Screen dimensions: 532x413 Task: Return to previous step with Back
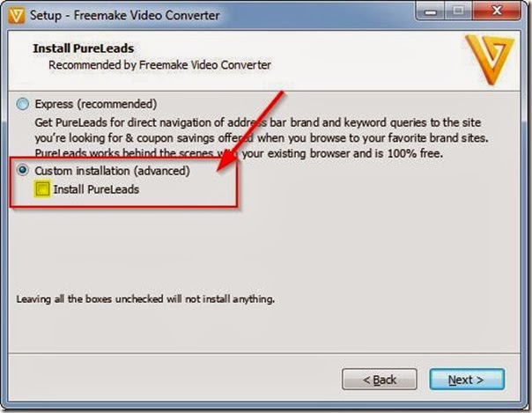[380, 380]
